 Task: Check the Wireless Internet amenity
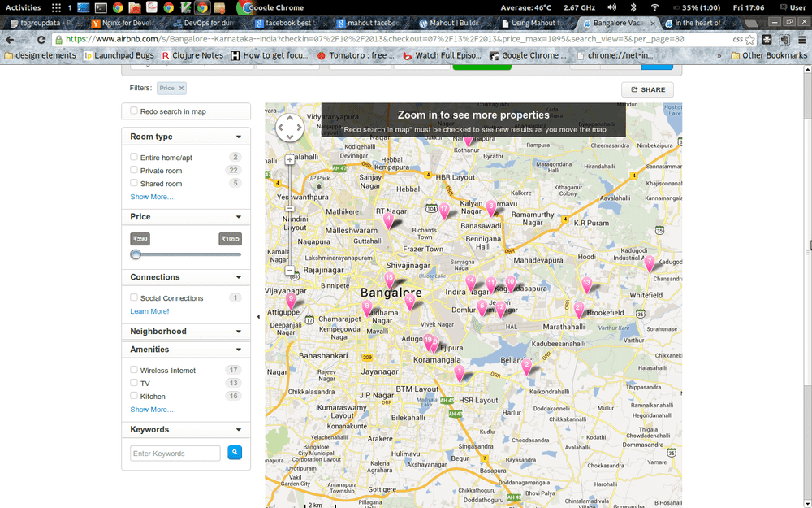(x=134, y=369)
